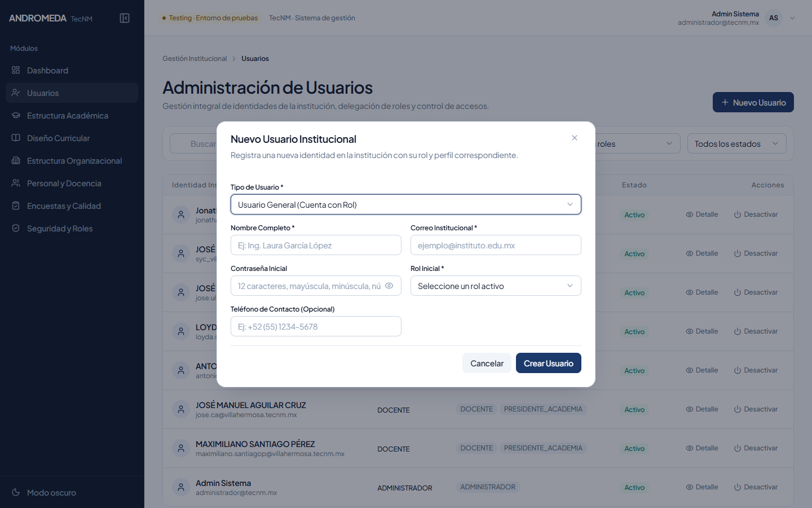
Task: Click the Estructura Organizacional building icon
Action: pyautogui.click(x=16, y=160)
